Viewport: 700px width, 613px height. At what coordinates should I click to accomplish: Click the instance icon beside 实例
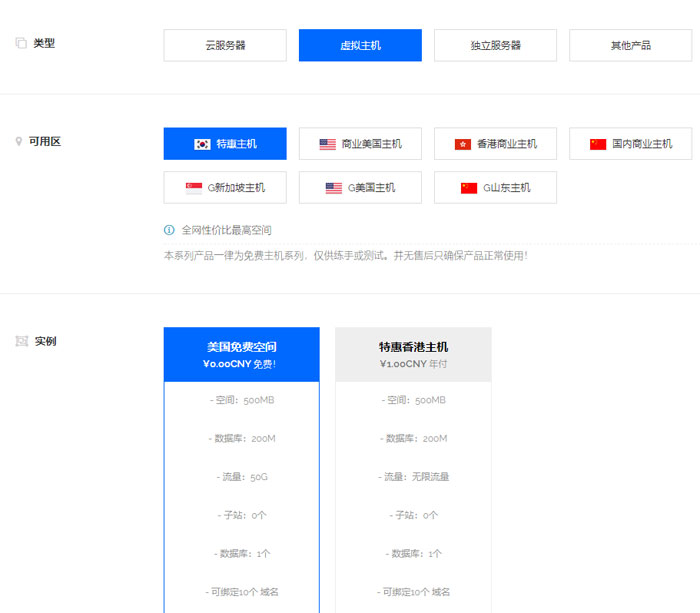(x=21, y=341)
